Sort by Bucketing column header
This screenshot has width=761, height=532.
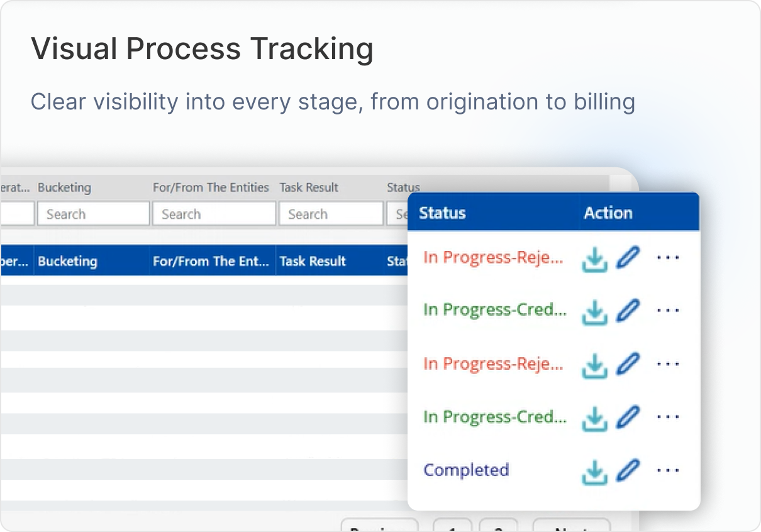[68, 262]
